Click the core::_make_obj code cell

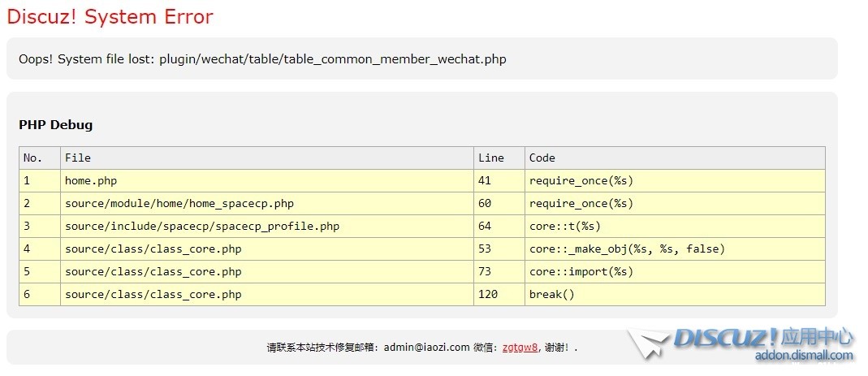point(627,249)
